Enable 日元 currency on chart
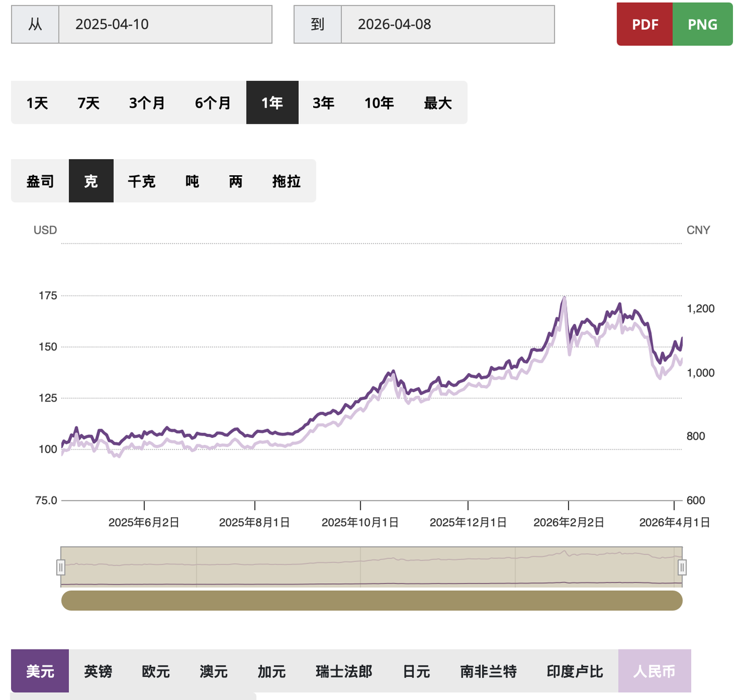This screenshot has width=741, height=700. click(x=416, y=671)
